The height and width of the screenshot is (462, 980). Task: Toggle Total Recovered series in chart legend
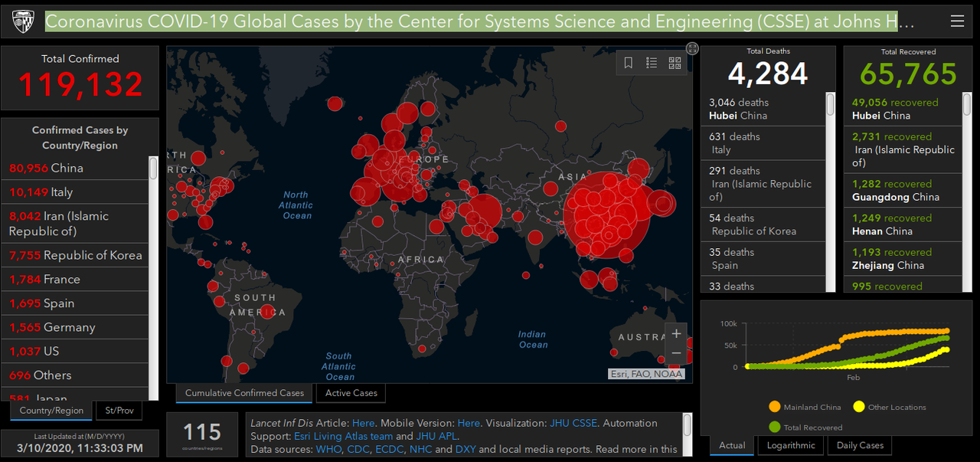[x=806, y=427]
